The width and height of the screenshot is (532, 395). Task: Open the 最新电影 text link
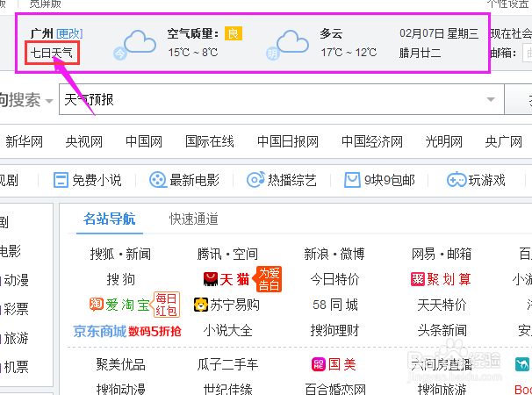[194, 180]
